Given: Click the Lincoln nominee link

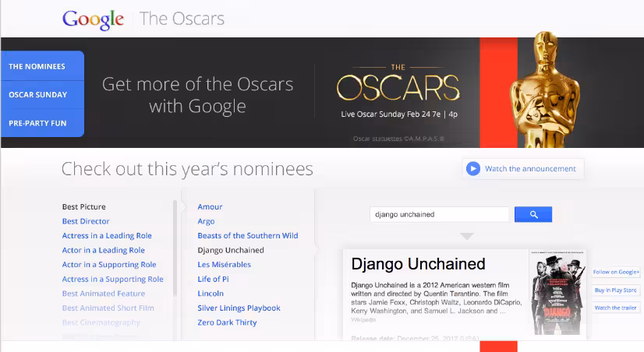Looking at the screenshot, I should coord(211,294).
